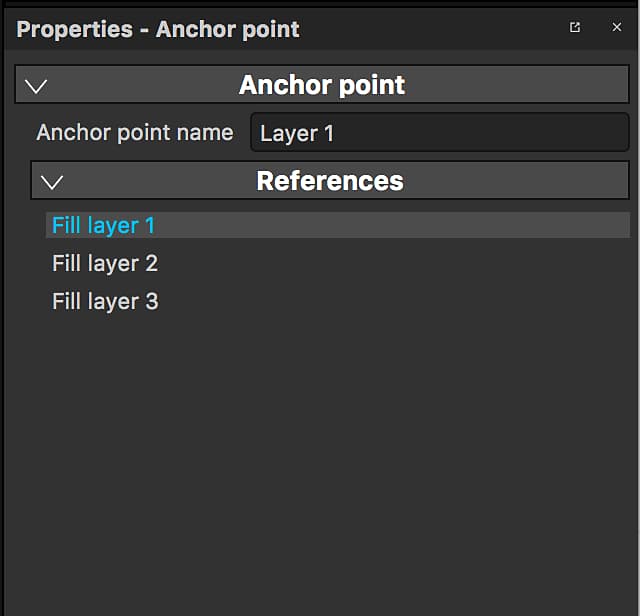This screenshot has width=640, height=616.
Task: Select Fill layer 3 reference
Action: click(x=105, y=301)
